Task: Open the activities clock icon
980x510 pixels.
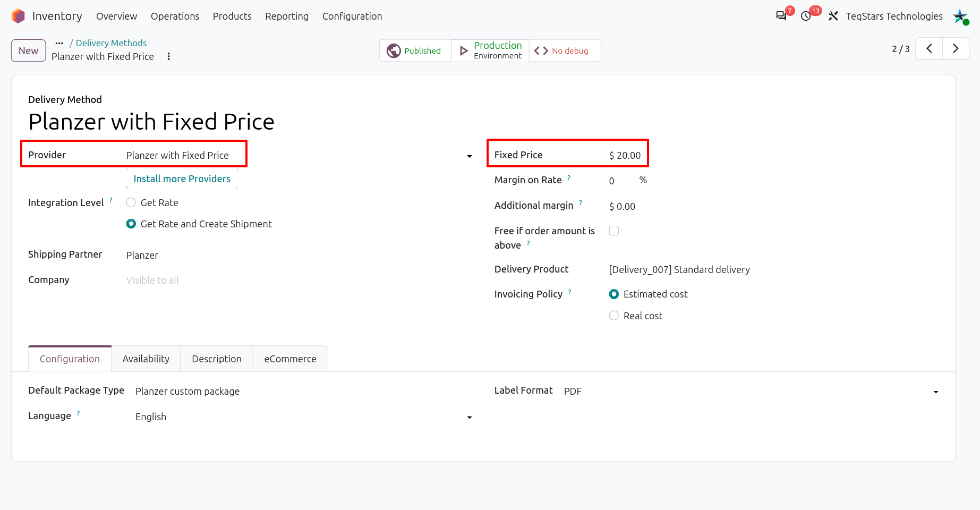Action: [x=806, y=16]
